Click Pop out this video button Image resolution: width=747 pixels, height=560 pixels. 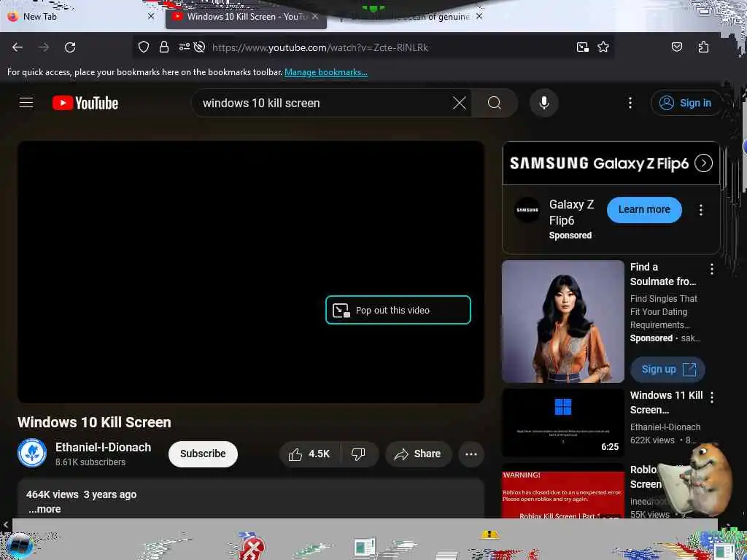tap(398, 310)
